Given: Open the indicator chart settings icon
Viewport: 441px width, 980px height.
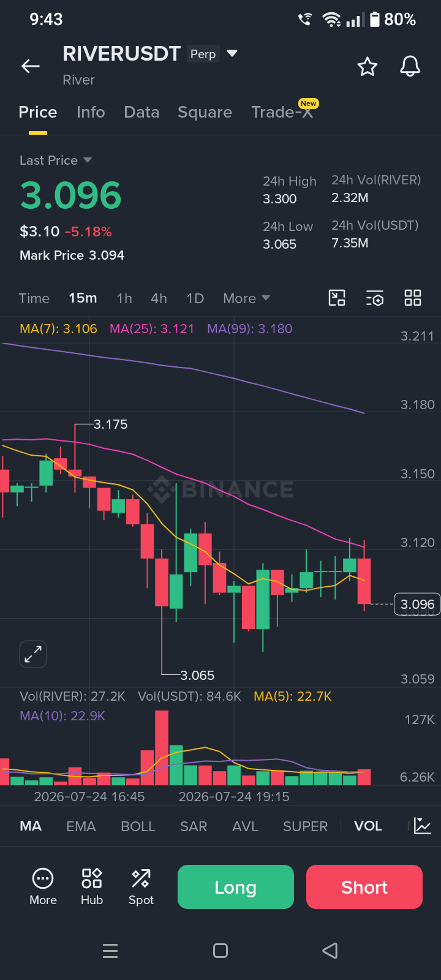Looking at the screenshot, I should [x=422, y=826].
